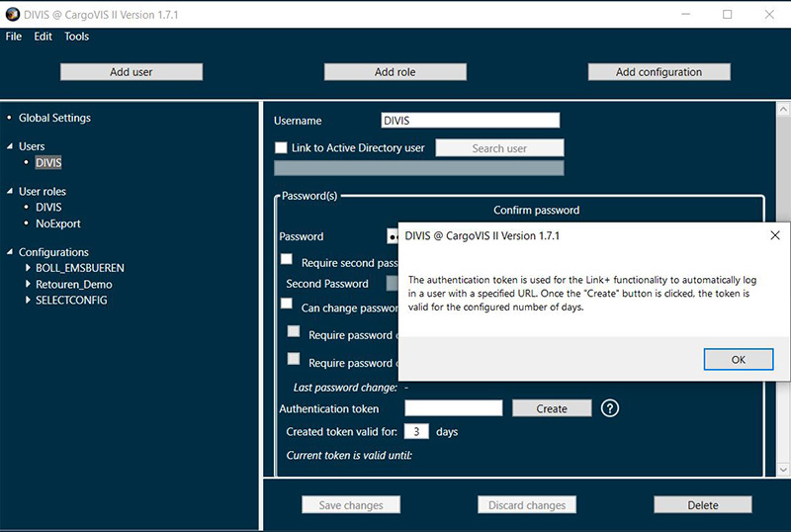The height and width of the screenshot is (532, 791).
Task: Collapse the User roles tree node
Action: [10, 191]
